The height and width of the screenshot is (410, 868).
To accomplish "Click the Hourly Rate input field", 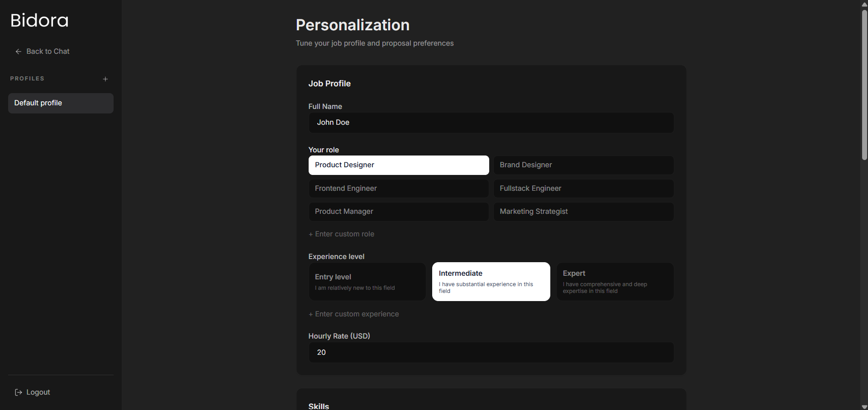I will click(491, 352).
